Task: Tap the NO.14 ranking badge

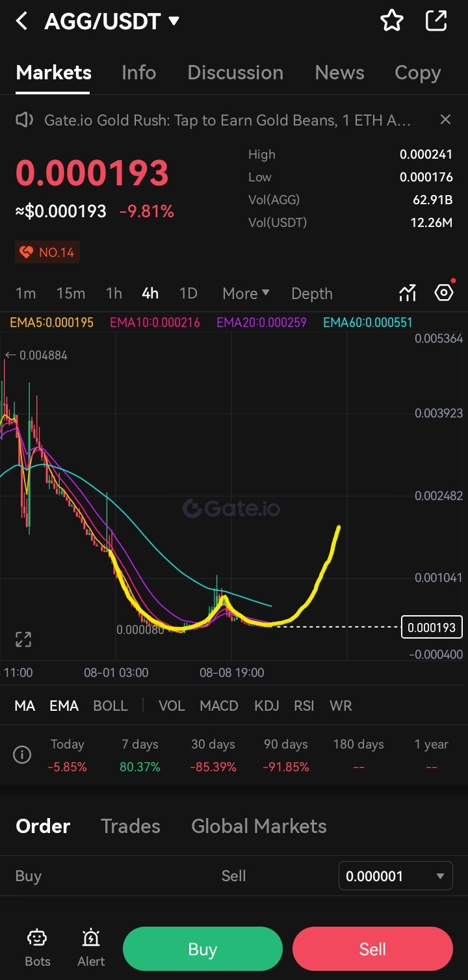Action: pos(47,252)
